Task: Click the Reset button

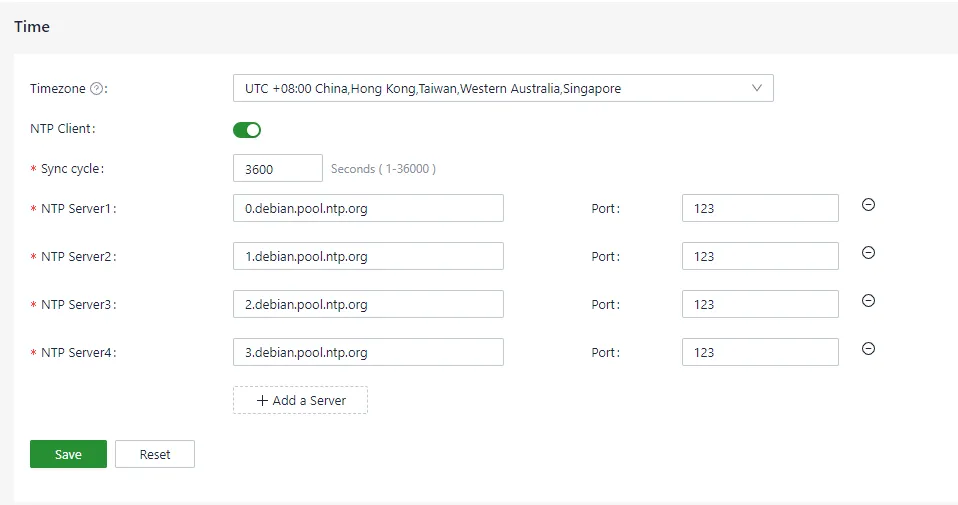Action: click(x=155, y=454)
